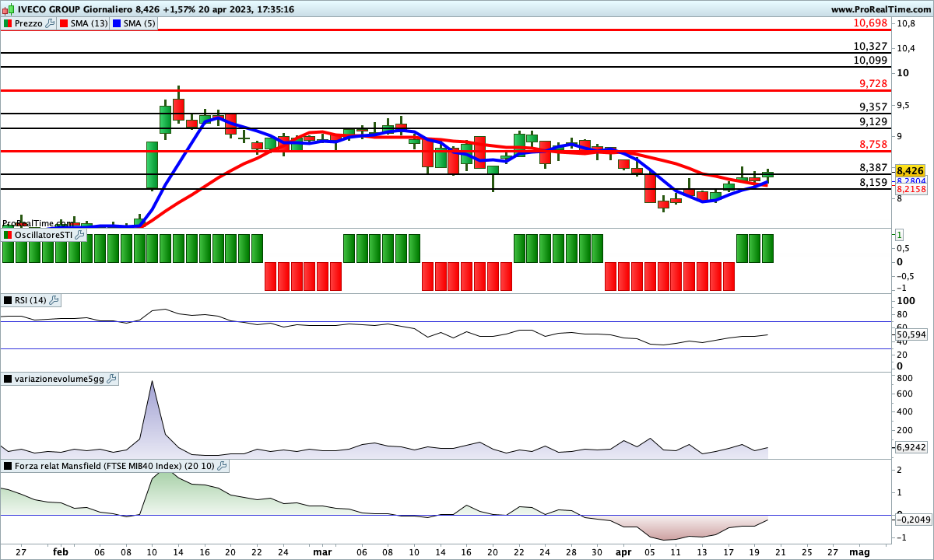Click the red 8,2158 SMA value tag

910,189
